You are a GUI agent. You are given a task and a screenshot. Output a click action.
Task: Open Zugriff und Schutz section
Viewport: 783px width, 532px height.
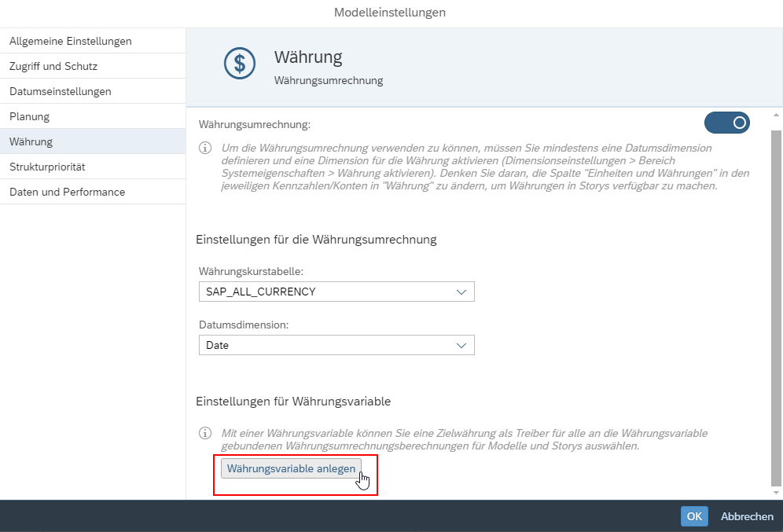(93, 66)
